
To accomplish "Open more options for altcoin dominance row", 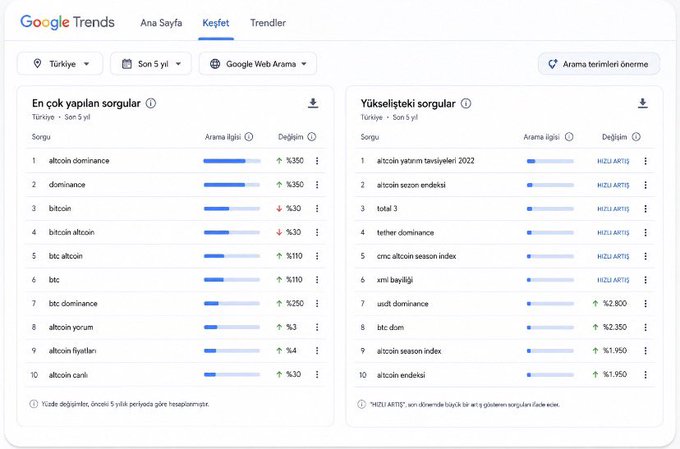I will [317, 161].
